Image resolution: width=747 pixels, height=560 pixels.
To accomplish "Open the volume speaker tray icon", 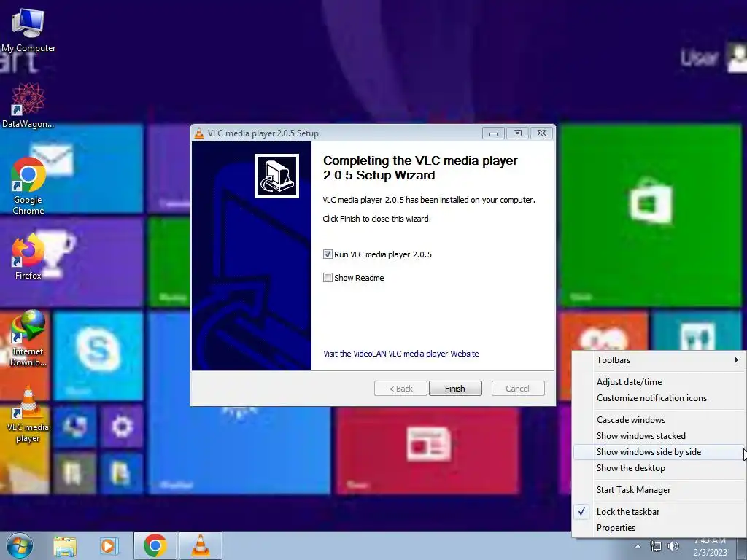I will tap(673, 546).
